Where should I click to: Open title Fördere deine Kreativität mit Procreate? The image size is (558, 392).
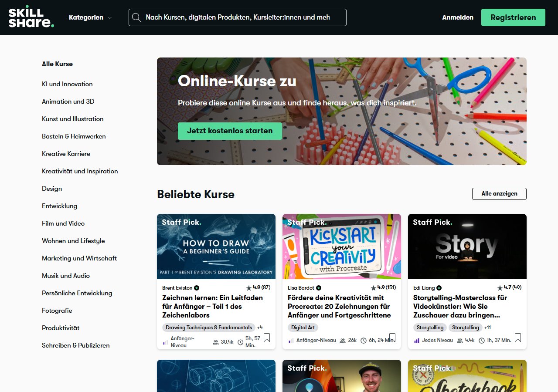pyautogui.click(x=339, y=307)
